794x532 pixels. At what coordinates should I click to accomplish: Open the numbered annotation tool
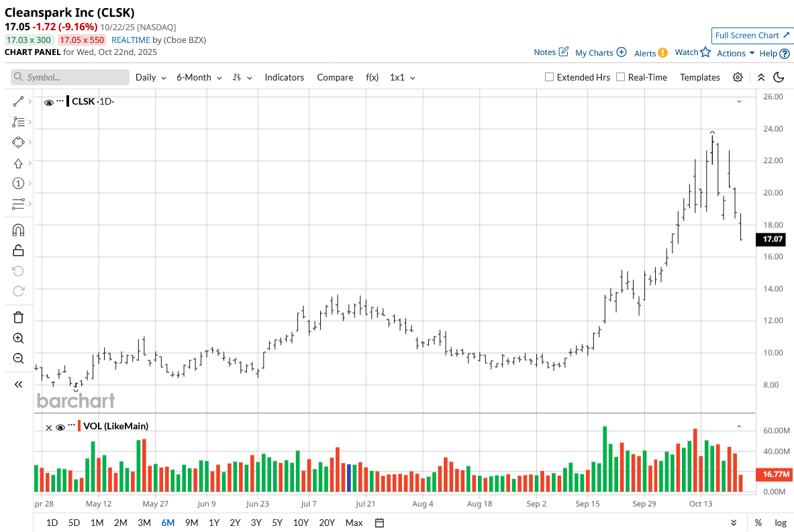click(x=18, y=183)
